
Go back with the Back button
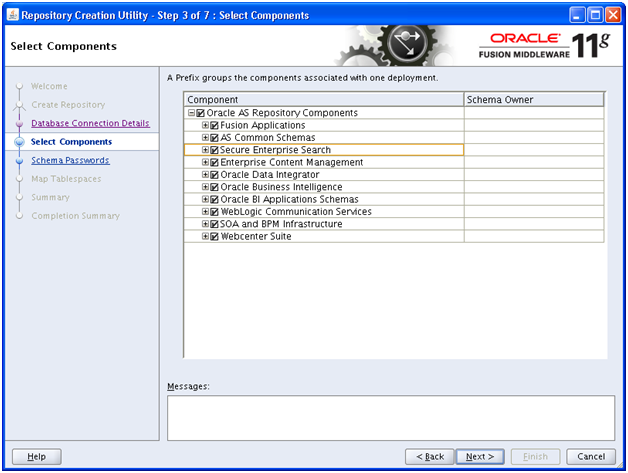pyautogui.click(x=430, y=457)
